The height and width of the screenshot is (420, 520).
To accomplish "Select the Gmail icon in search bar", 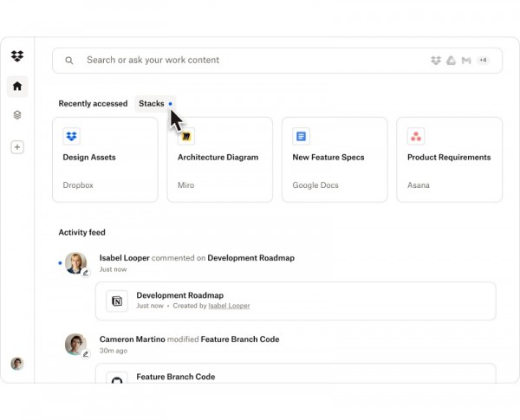I will tap(466, 61).
